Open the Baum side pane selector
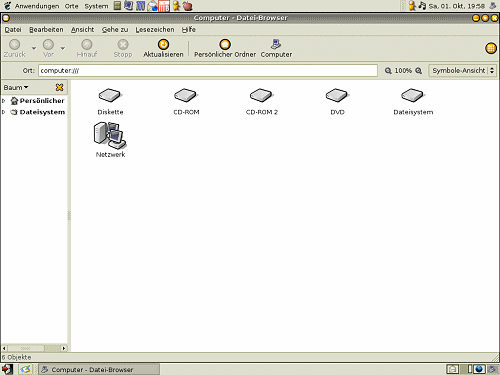500x375 pixels. pos(16,88)
